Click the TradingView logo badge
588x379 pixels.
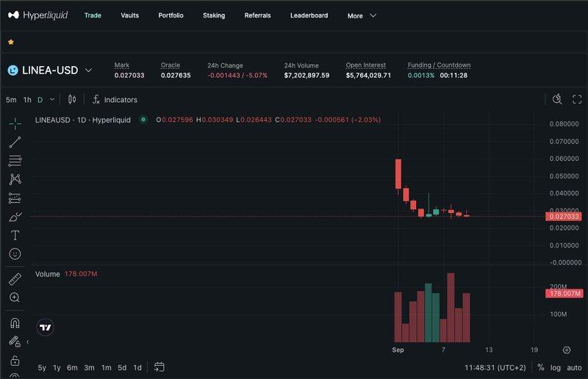[x=46, y=328]
